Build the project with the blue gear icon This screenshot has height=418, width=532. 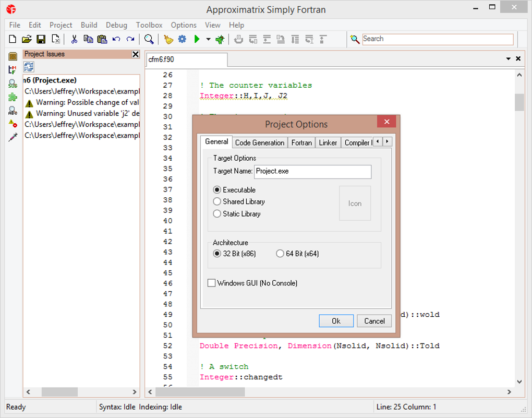click(182, 39)
